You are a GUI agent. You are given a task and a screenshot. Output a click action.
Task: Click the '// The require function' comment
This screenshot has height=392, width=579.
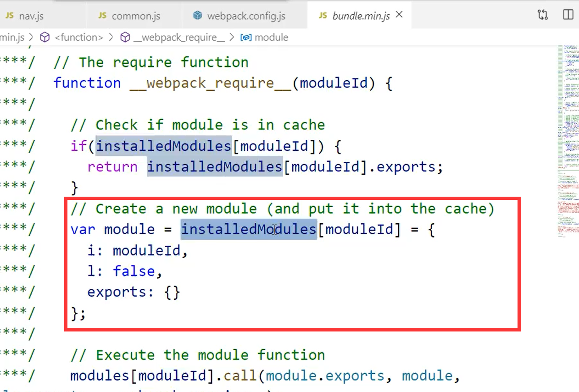click(x=151, y=62)
